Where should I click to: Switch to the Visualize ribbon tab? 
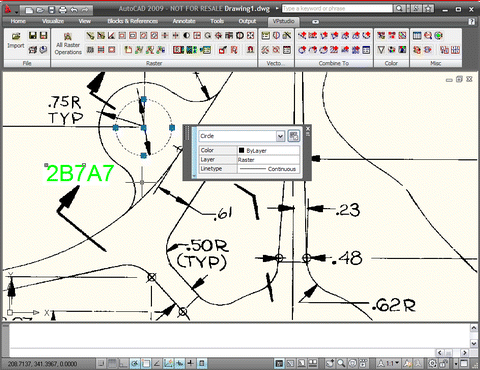pos(53,21)
